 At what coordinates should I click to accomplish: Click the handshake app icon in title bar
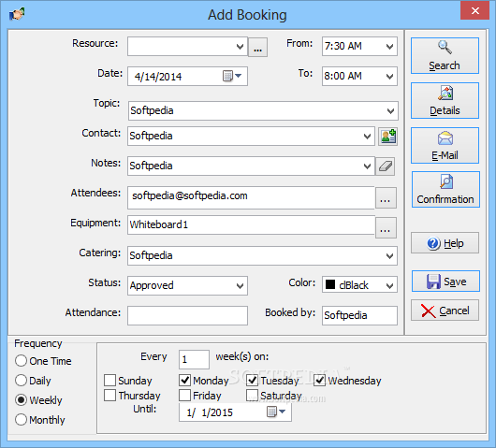coord(17,14)
